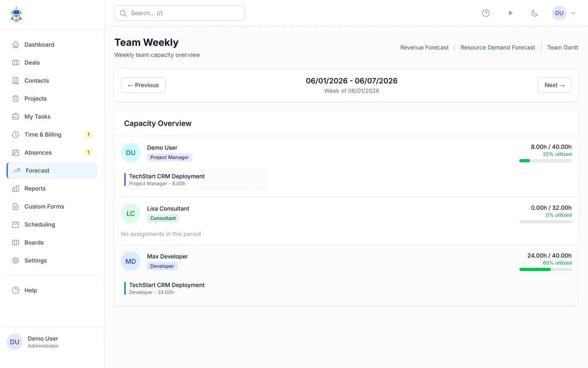Click the My Tasks briefcase icon
The width and height of the screenshot is (588, 368).
15,117
